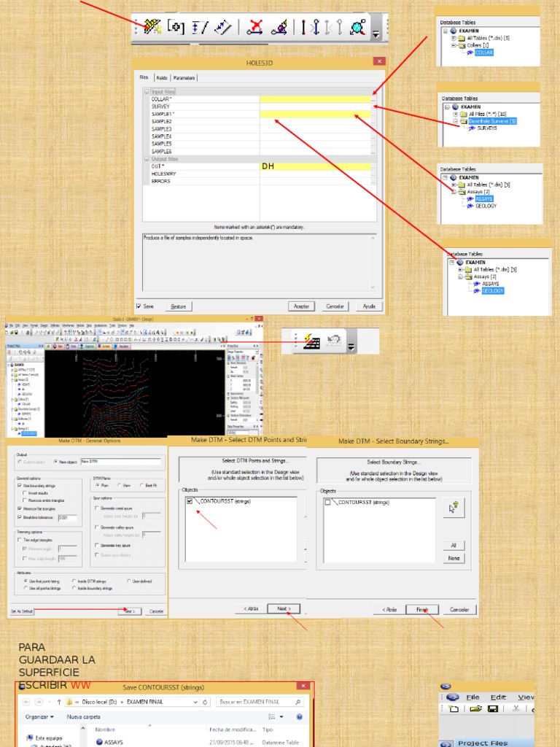Viewport: 560px width, 747px height.
Task: Click the Save disk icon in Studio toolbar
Action: [x=493, y=709]
